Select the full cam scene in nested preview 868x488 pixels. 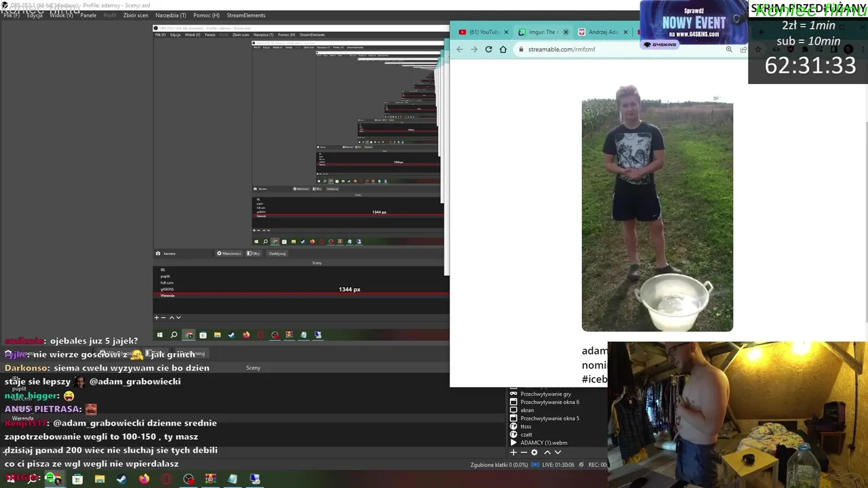pos(166,283)
